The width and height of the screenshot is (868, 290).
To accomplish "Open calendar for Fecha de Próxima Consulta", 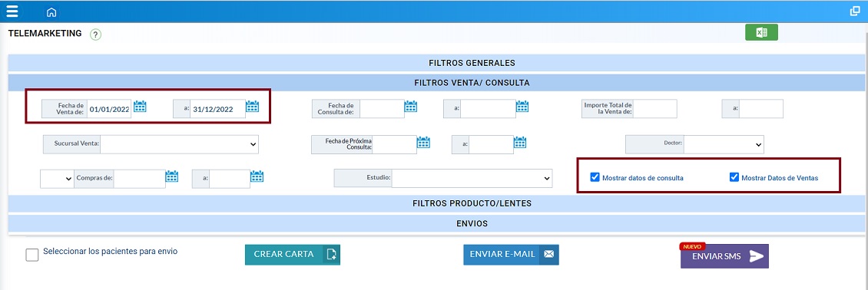I will (423, 143).
